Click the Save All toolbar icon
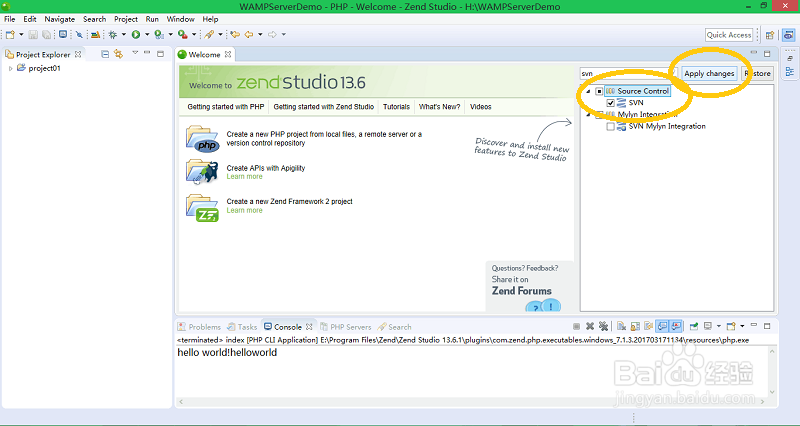 click(46, 35)
